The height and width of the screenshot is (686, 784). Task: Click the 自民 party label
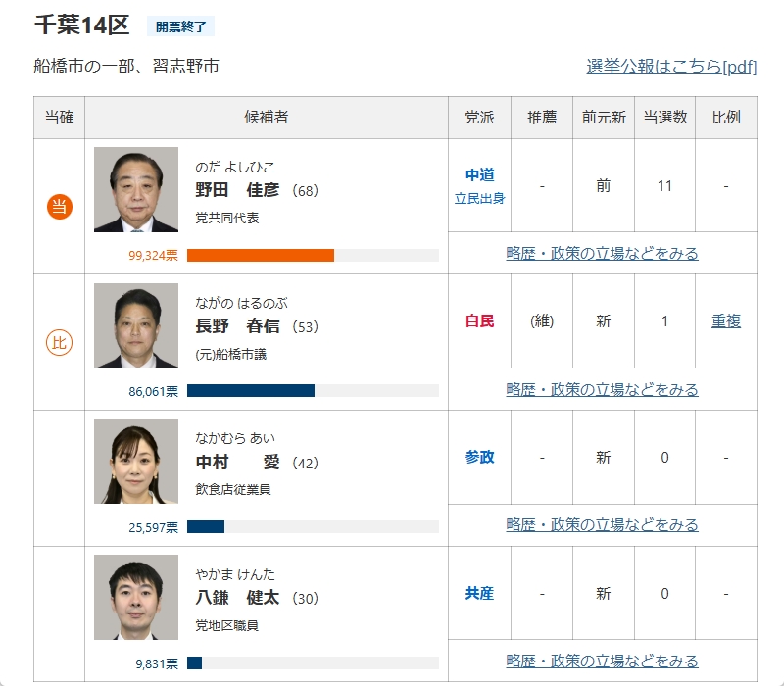click(480, 321)
